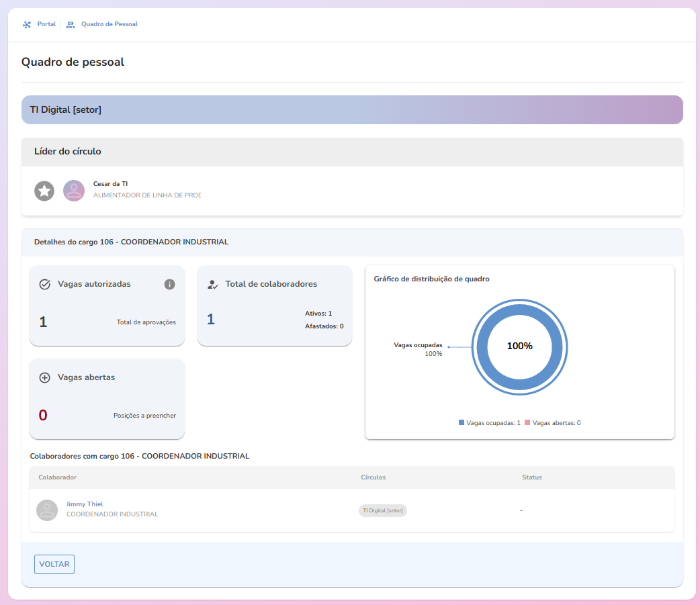Select the TI Digital [setor] header banner
This screenshot has width=700, height=605.
tap(352, 109)
